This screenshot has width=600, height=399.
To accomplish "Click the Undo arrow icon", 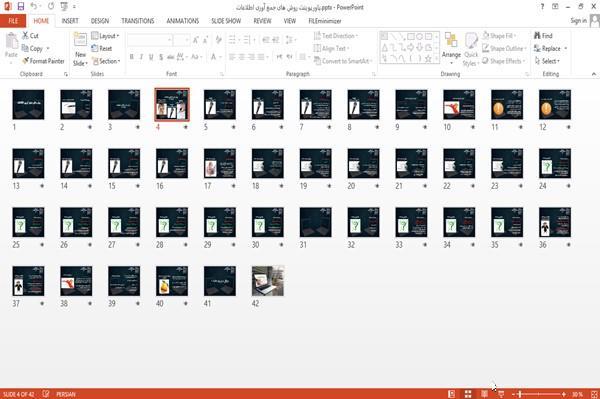I will [34, 7].
